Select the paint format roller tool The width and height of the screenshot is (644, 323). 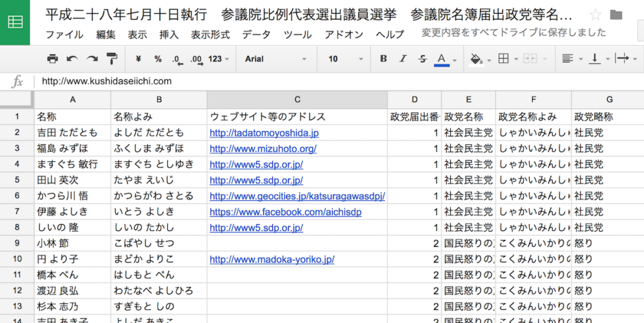[x=112, y=59]
